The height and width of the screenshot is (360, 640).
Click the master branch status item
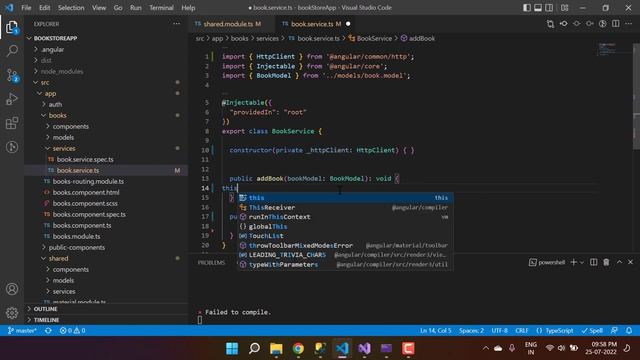point(22,331)
